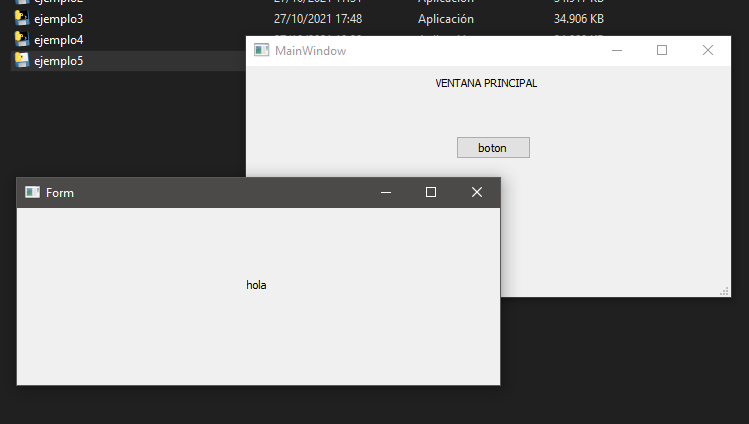The height and width of the screenshot is (424, 749).
Task: Click the ejemplo3 file icon
Action: 21,18
